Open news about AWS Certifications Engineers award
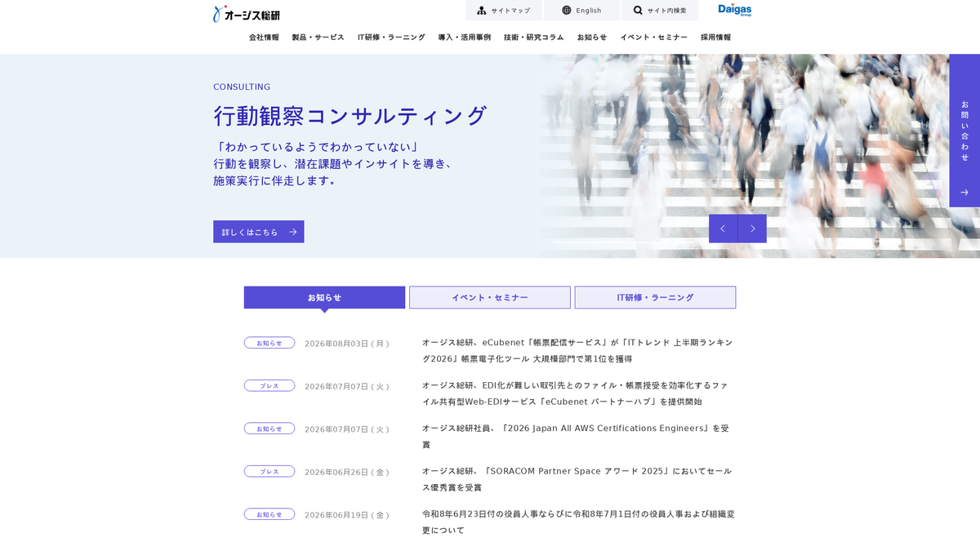This screenshot has height=551, width=980. [x=576, y=436]
